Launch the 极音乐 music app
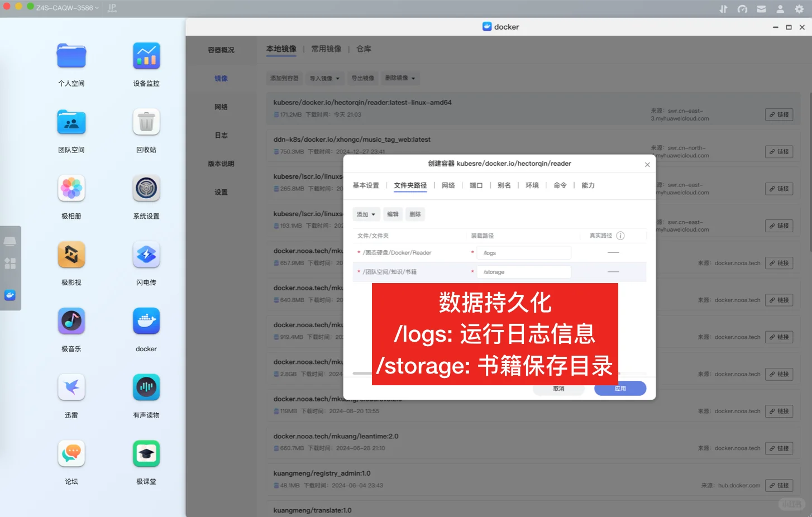Image resolution: width=812 pixels, height=517 pixels. pos(71,322)
